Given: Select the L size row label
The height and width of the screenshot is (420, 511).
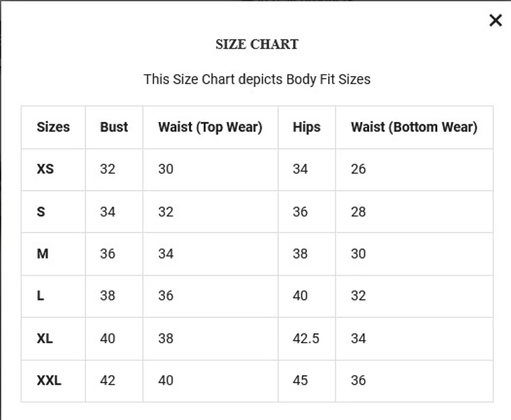Looking at the screenshot, I should tap(40, 296).
